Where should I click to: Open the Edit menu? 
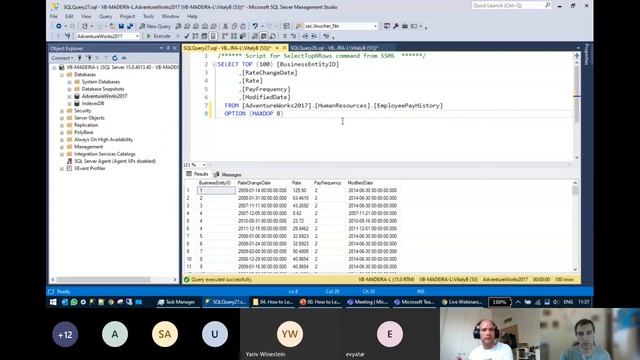(x=69, y=16)
